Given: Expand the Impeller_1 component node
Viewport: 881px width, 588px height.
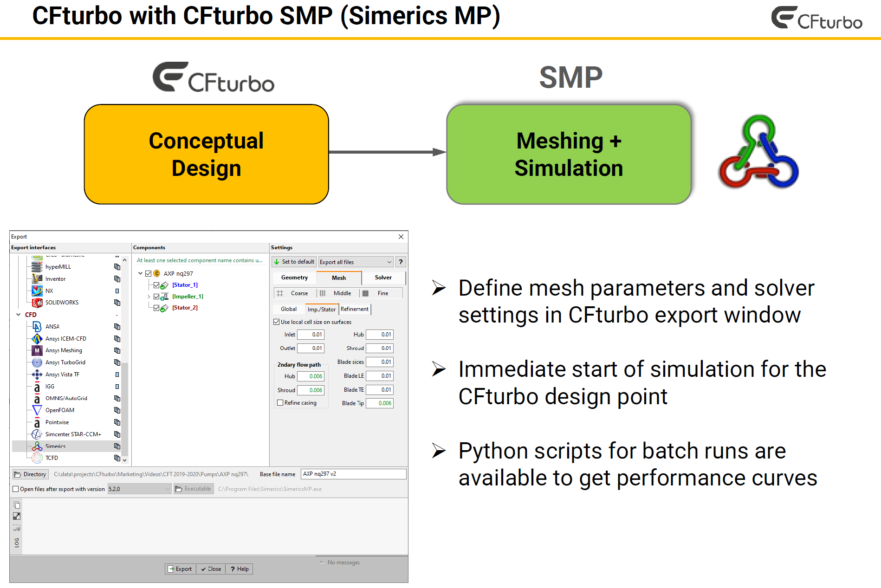Looking at the screenshot, I should pos(149,297).
